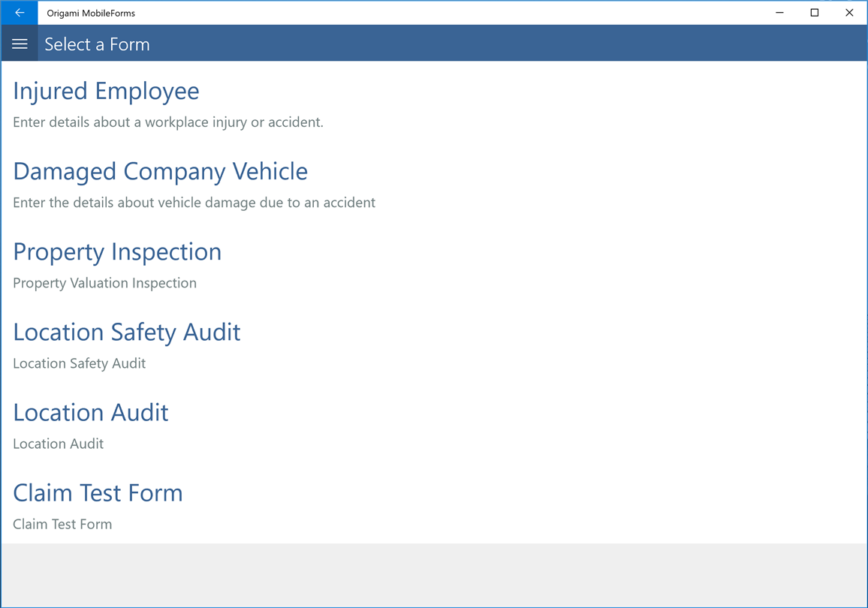This screenshot has width=868, height=608.
Task: Select the Damaged Company Vehicle form
Action: tap(160, 171)
